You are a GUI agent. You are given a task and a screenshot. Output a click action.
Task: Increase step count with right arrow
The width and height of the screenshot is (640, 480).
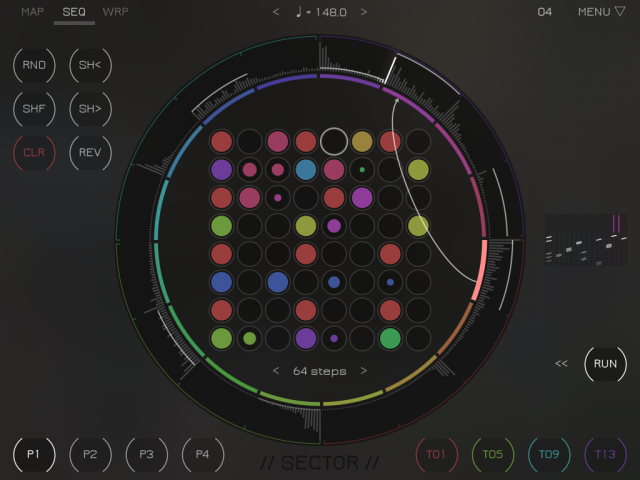tap(363, 371)
